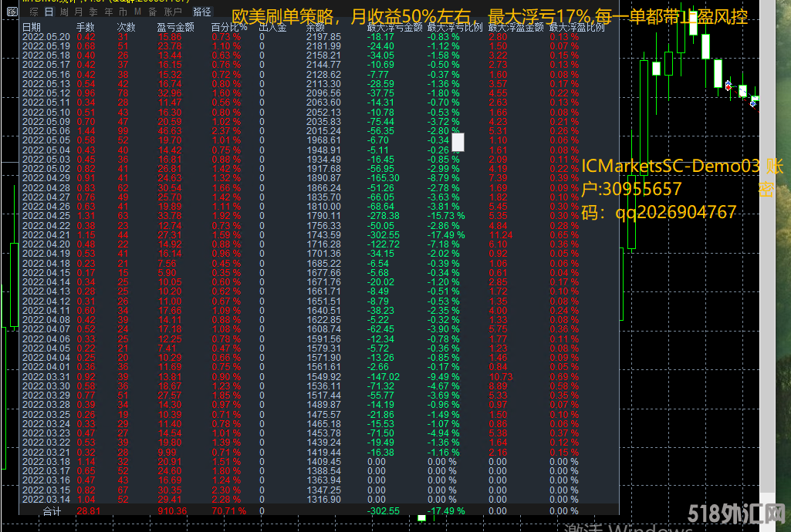The height and width of the screenshot is (532, 791).
Task: Select the 年 yearly tab
Action: click(107, 12)
